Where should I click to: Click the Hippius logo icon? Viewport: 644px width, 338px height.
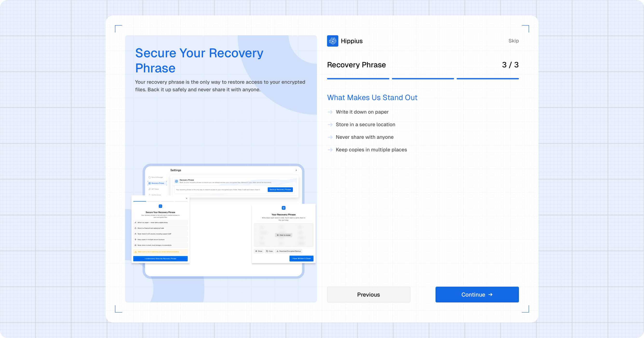pos(332,41)
